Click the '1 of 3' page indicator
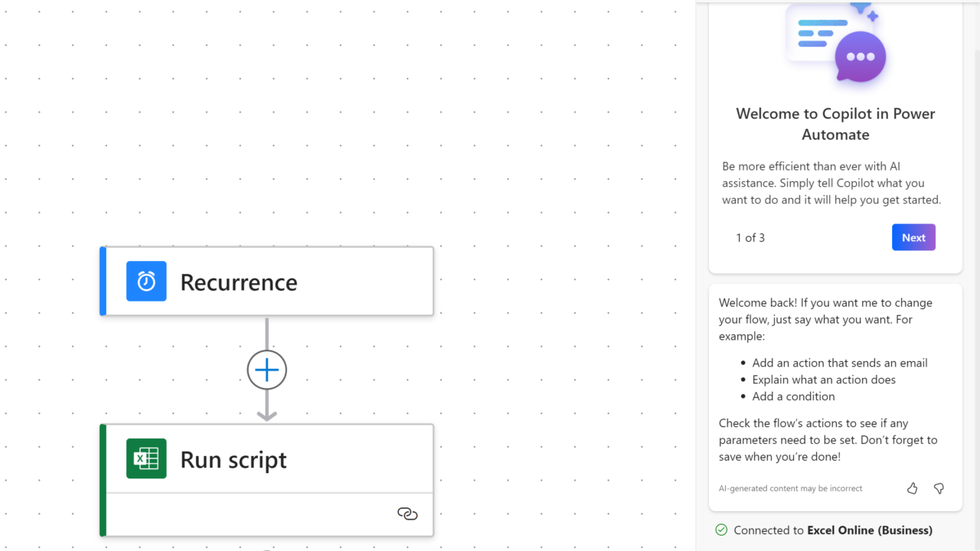Viewport: 980px width, 551px height. click(750, 238)
